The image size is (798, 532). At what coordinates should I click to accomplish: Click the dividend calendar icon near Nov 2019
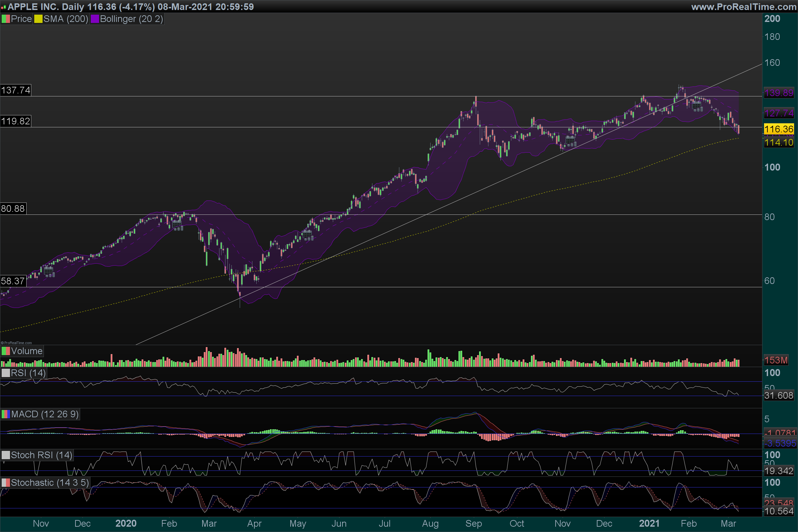click(x=49, y=272)
